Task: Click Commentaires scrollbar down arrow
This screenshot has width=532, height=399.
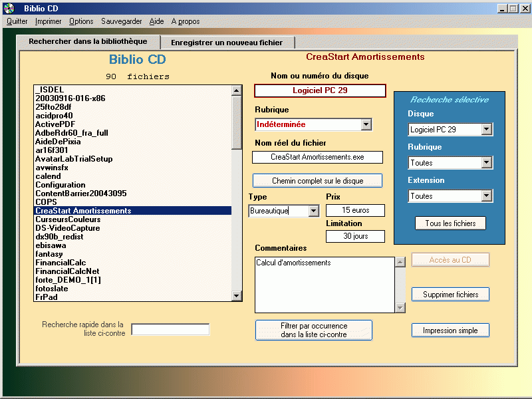Action: (x=400, y=308)
